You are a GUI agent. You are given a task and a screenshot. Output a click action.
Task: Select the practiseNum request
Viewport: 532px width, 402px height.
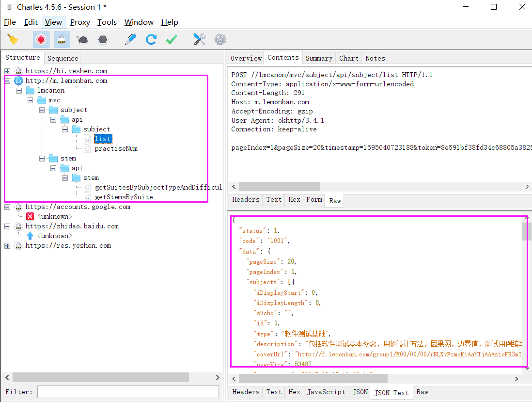[116, 148]
